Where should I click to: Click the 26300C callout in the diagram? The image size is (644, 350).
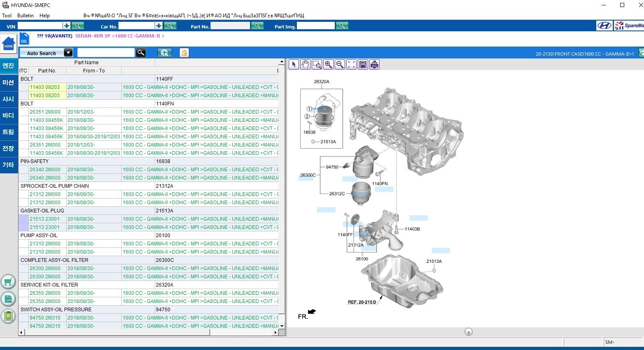click(308, 175)
